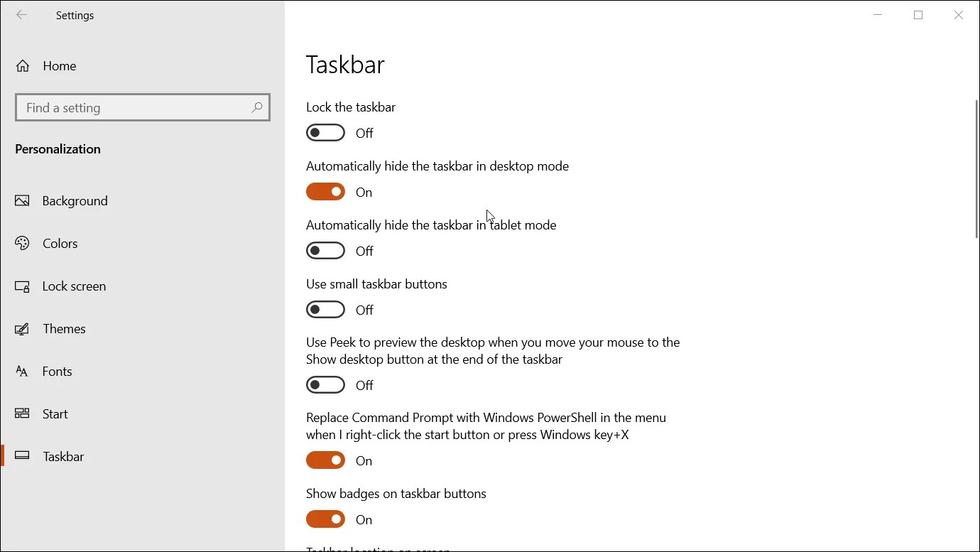The width and height of the screenshot is (980, 552).
Task: Click the Find a setting search box
Action: [143, 108]
